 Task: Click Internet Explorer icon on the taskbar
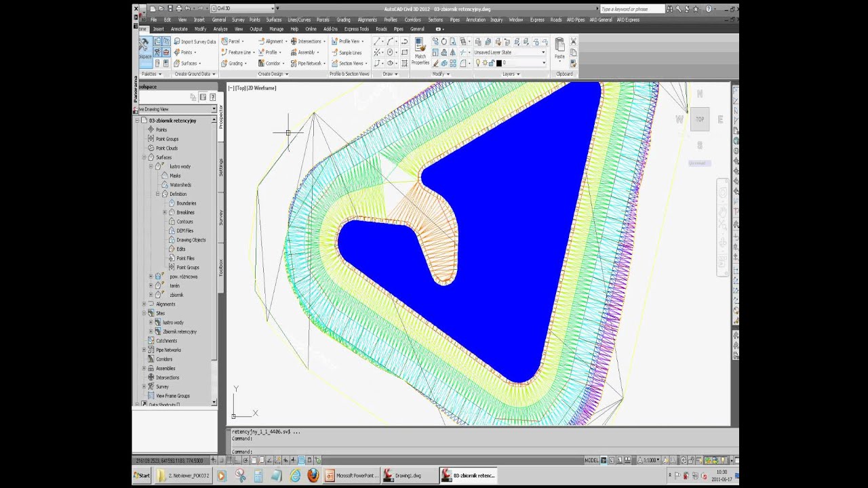(x=294, y=476)
